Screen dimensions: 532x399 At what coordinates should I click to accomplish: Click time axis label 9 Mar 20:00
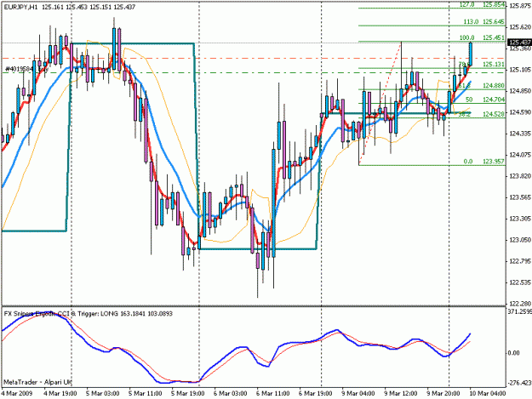pyautogui.click(x=443, y=394)
